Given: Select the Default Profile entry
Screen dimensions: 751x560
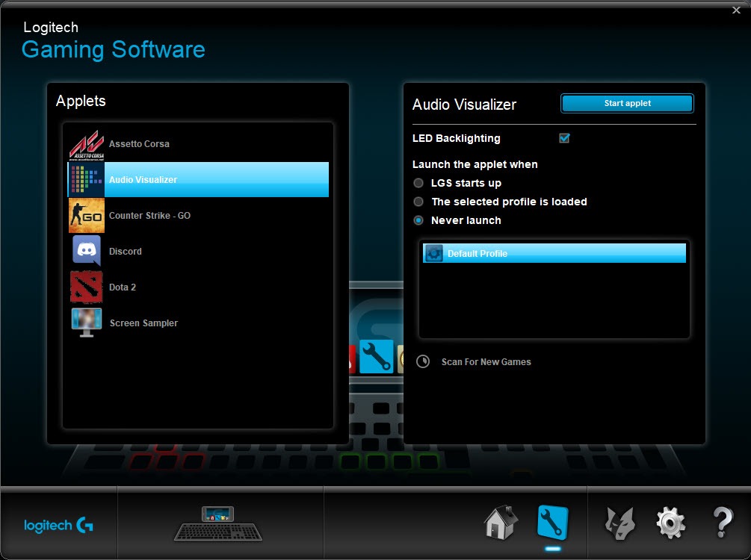Looking at the screenshot, I should click(554, 253).
